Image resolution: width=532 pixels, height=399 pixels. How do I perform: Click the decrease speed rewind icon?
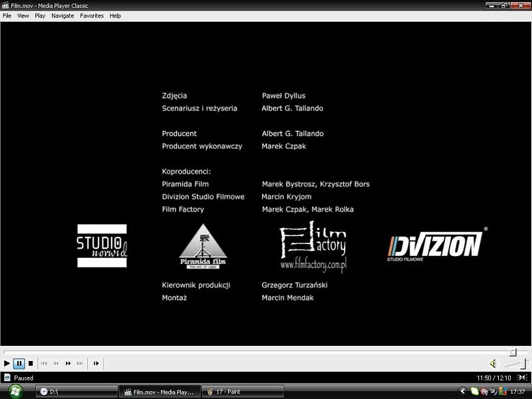tap(56, 363)
